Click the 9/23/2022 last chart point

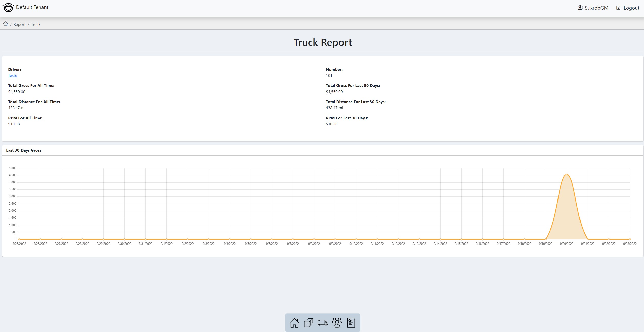pyautogui.click(x=630, y=239)
